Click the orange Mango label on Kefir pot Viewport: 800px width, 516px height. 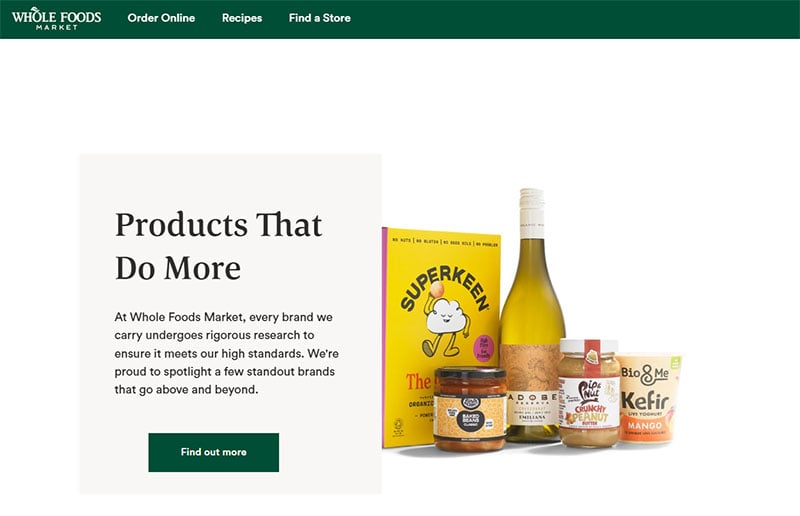point(645,425)
